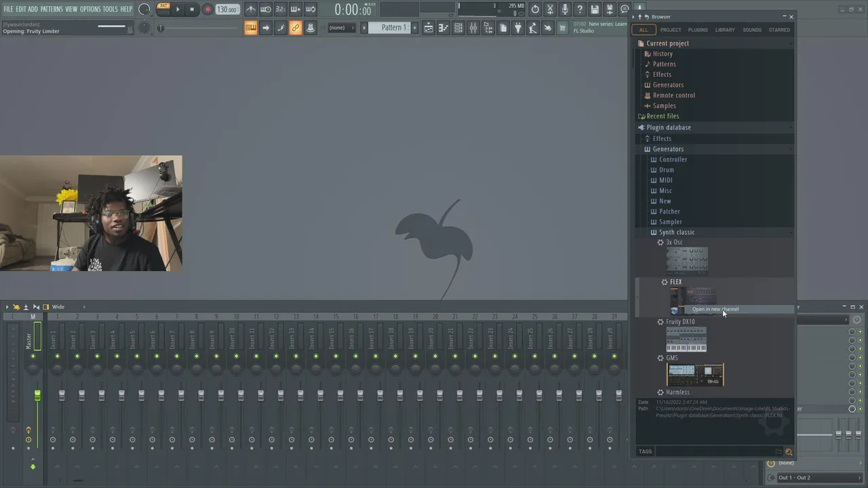Select the Harmless plugin entry
The height and width of the screenshot is (488, 868).
(x=677, y=392)
